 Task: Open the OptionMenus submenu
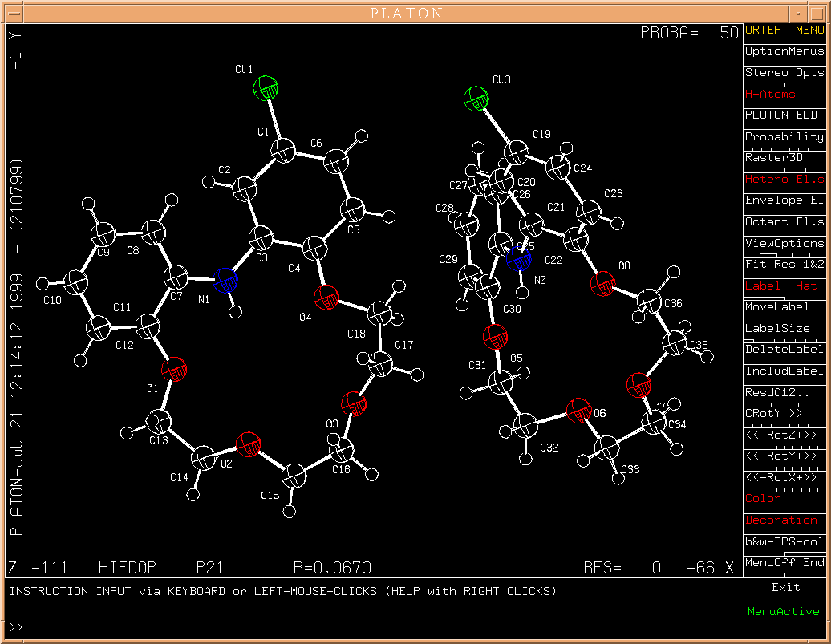(784, 51)
